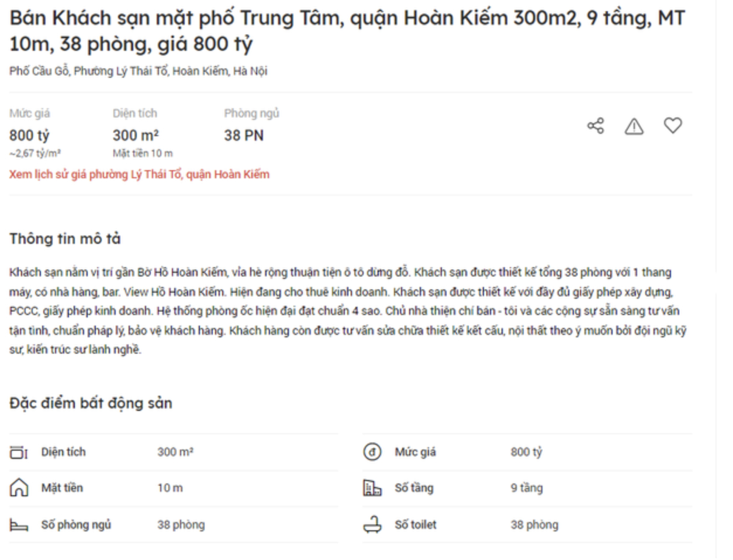Click the Mặt tiền frontage house icon

click(19, 488)
